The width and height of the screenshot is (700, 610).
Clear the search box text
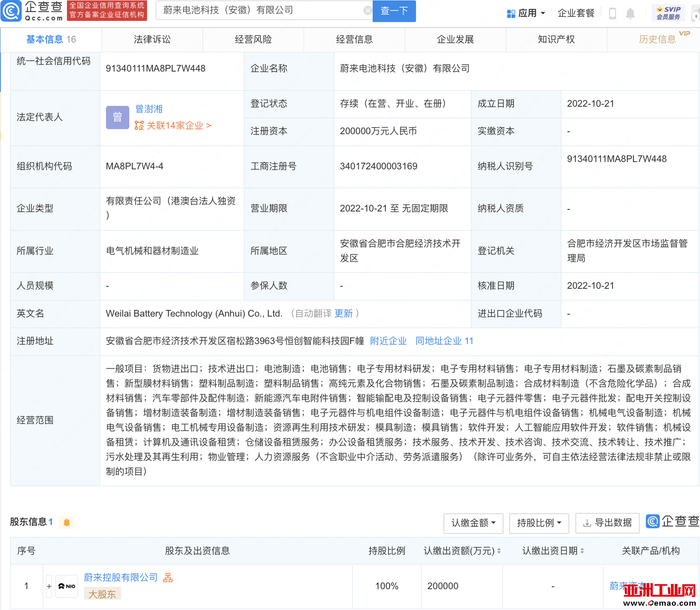click(x=367, y=11)
